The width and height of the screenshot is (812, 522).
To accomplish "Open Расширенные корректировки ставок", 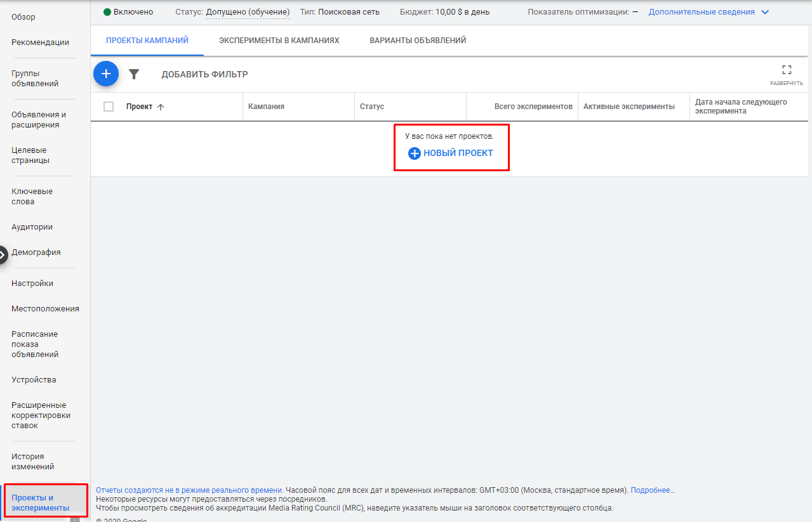I will coord(41,415).
